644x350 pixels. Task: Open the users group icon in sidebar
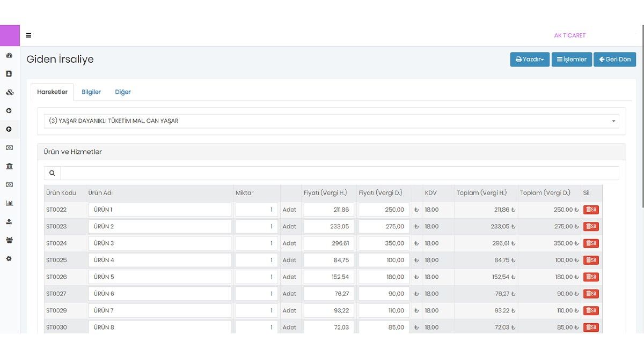click(9, 240)
